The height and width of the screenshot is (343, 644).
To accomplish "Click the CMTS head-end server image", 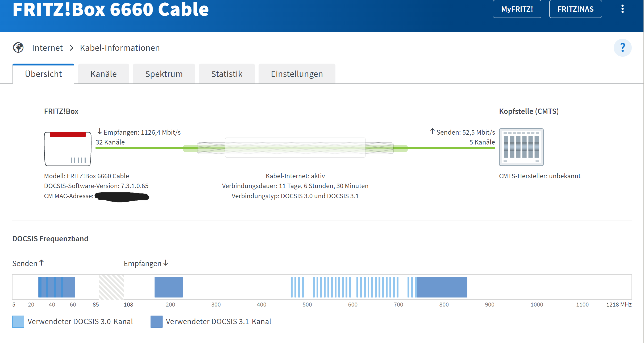I will [521, 147].
